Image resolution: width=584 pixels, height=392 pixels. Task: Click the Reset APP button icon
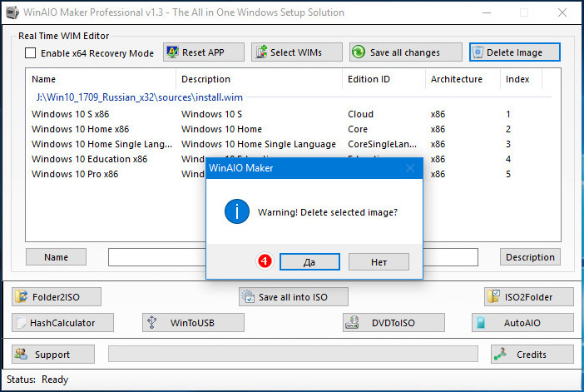tap(172, 52)
